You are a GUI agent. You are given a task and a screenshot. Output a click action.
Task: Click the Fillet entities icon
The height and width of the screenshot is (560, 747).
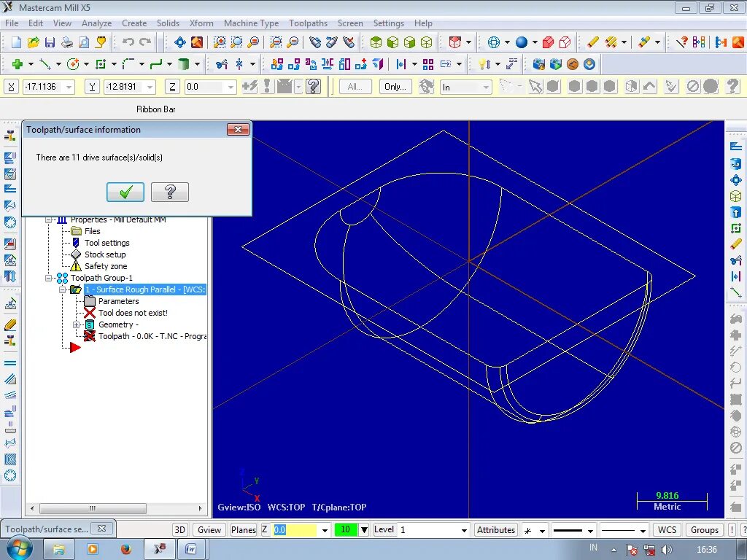point(128,64)
